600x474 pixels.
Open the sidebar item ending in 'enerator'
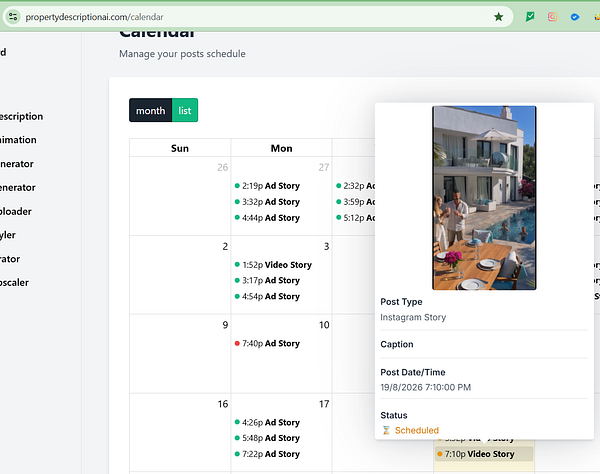18,187
